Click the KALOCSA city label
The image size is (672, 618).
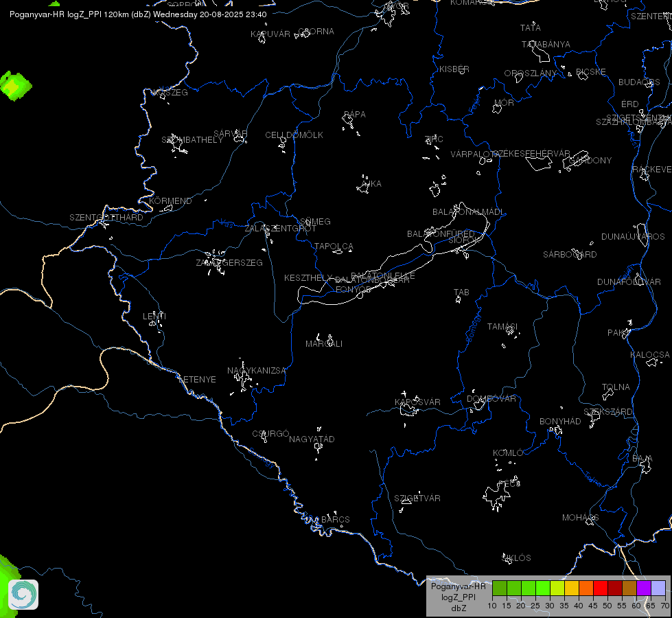coord(650,355)
